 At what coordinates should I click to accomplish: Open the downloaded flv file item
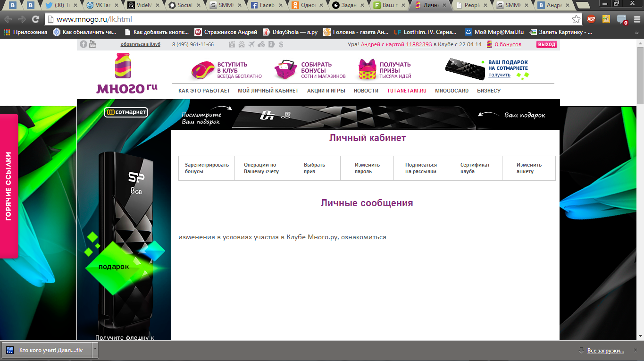pyautogui.click(x=47, y=350)
